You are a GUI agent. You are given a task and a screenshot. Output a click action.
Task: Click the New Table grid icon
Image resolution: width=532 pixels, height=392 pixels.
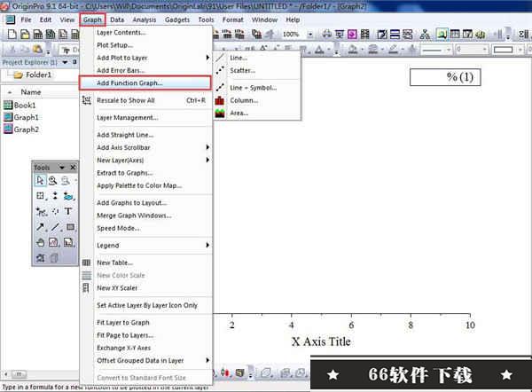[87, 263]
